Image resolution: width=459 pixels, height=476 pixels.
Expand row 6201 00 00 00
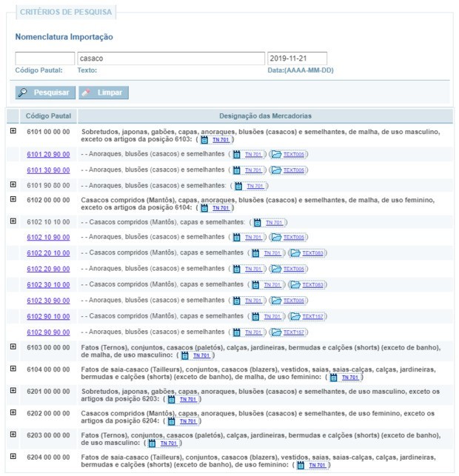point(13,390)
